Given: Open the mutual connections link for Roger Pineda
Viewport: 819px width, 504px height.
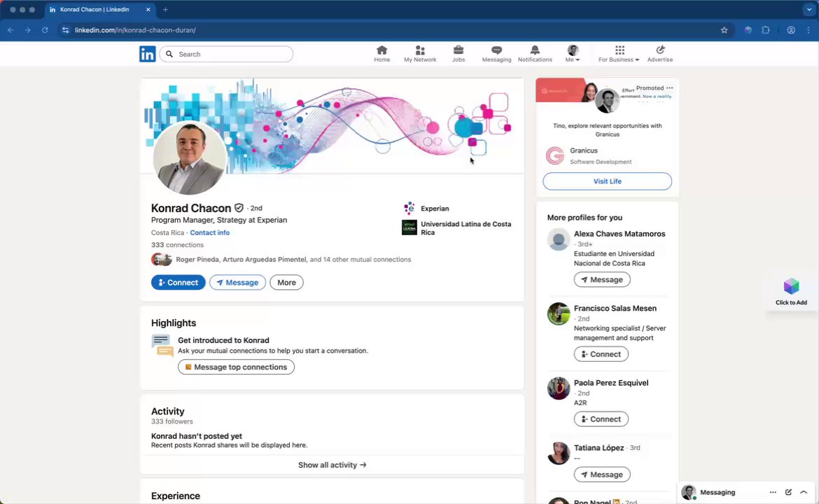Looking at the screenshot, I should (x=293, y=260).
